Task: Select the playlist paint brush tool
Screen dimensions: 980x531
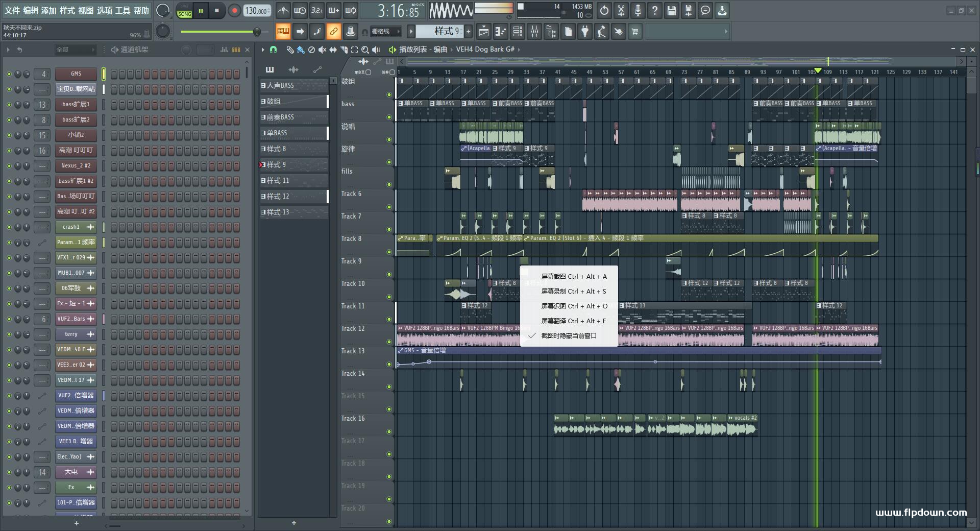Action: (301, 50)
